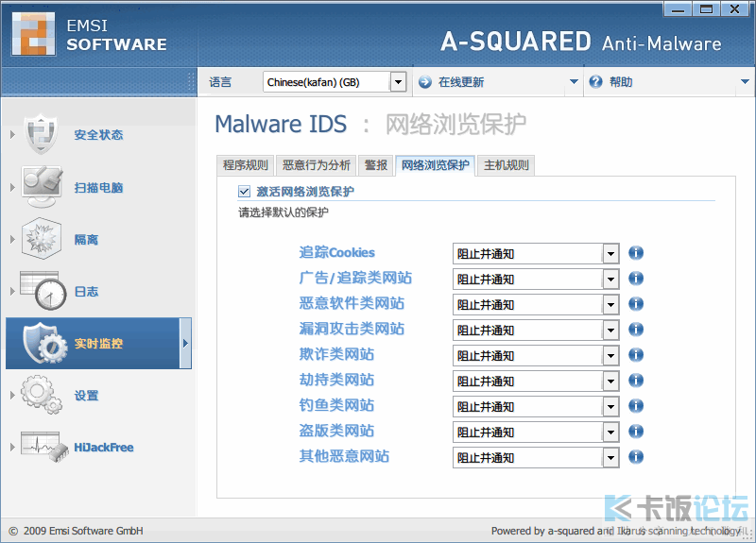The height and width of the screenshot is (543, 756).
Task: Show info for 恶意软件类网站
Action: [x=636, y=304]
